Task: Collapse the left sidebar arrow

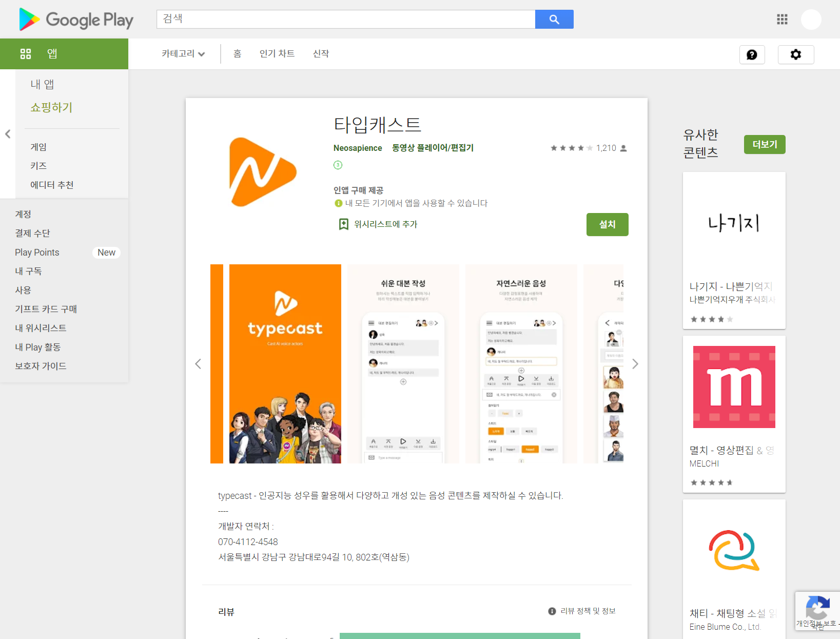Action: click(x=8, y=134)
